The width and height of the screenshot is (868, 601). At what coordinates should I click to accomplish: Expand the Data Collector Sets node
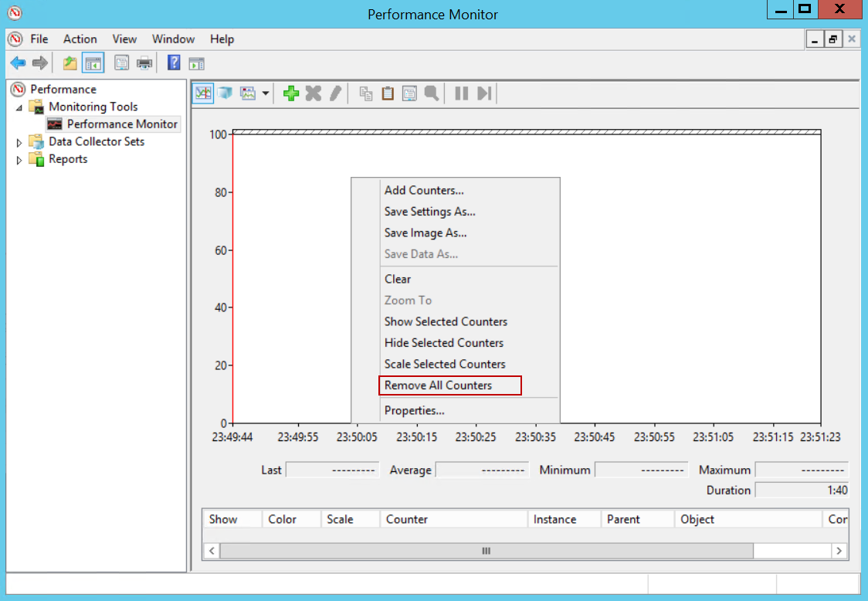(x=20, y=142)
